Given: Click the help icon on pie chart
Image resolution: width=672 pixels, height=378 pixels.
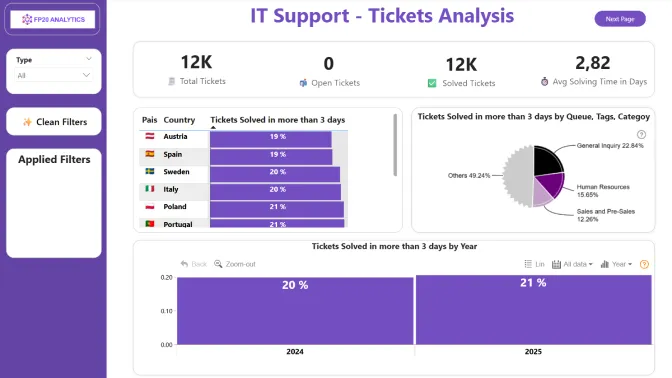Looking at the screenshot, I should (641, 135).
